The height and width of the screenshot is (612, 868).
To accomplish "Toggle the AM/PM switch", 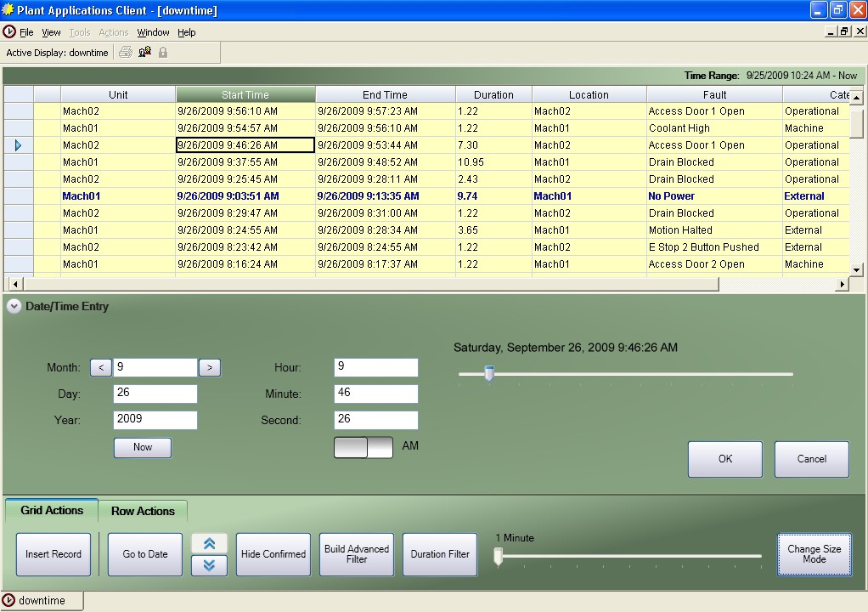I will click(364, 447).
